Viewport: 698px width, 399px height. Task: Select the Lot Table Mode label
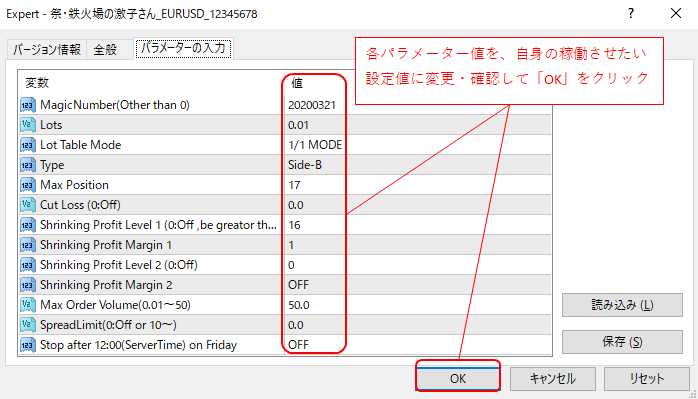tap(81, 145)
